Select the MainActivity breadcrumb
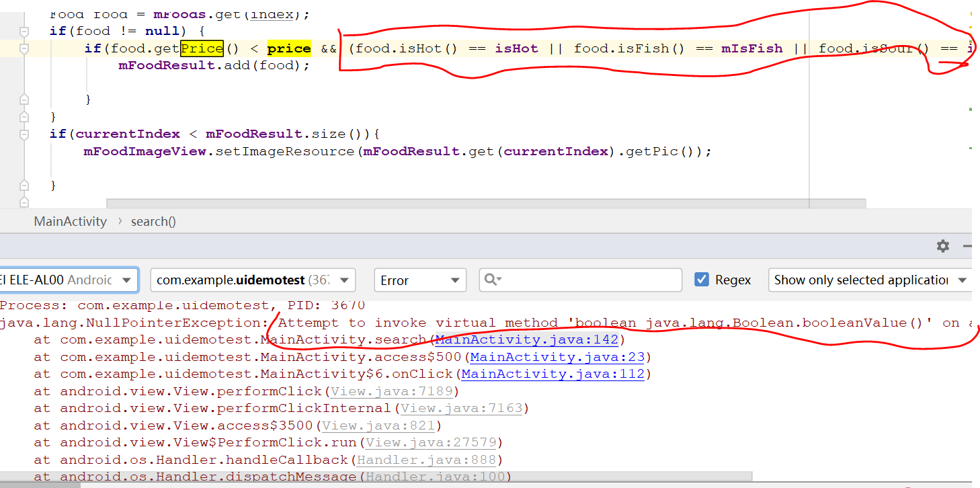 point(71,221)
